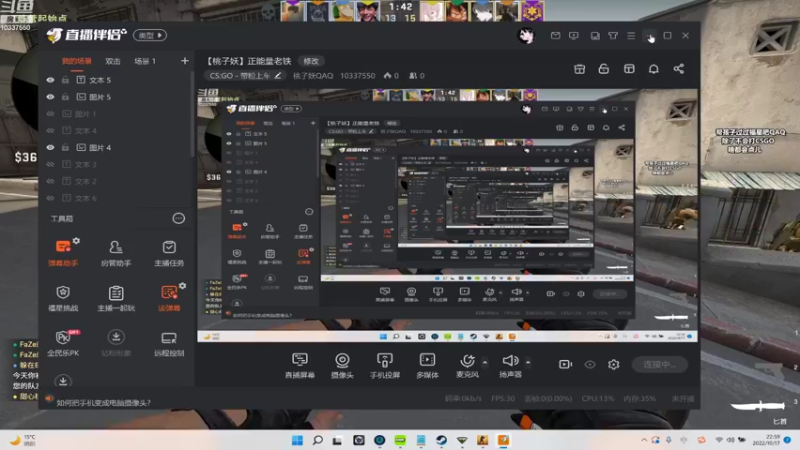The height and width of the screenshot is (450, 800).
Task: Open the 主播一起玩 tool
Action: tap(116, 298)
